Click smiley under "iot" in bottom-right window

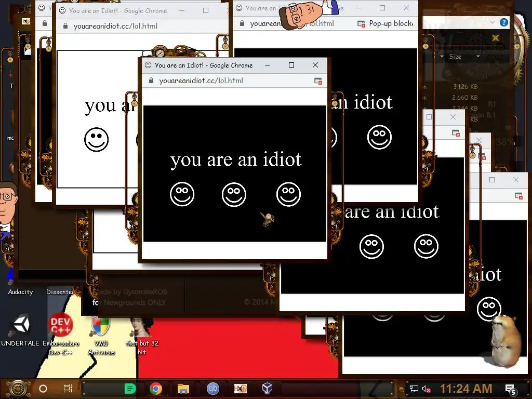(489, 309)
